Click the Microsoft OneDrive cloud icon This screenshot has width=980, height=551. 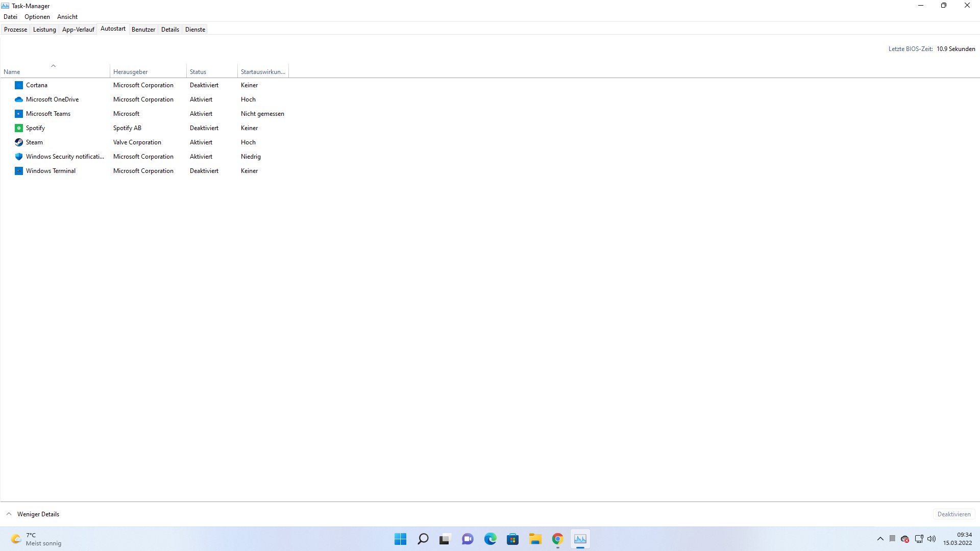(x=19, y=99)
